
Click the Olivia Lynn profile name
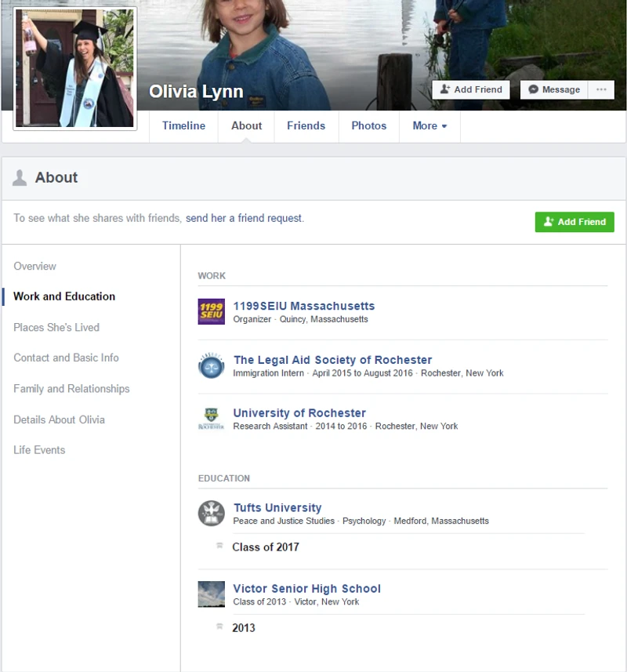(196, 92)
